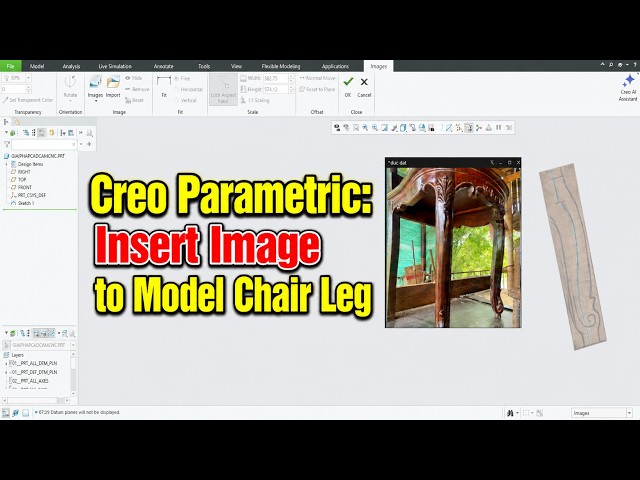The height and width of the screenshot is (480, 640).
Task: Select the RIGHT datum plane
Action: [x=20, y=172]
